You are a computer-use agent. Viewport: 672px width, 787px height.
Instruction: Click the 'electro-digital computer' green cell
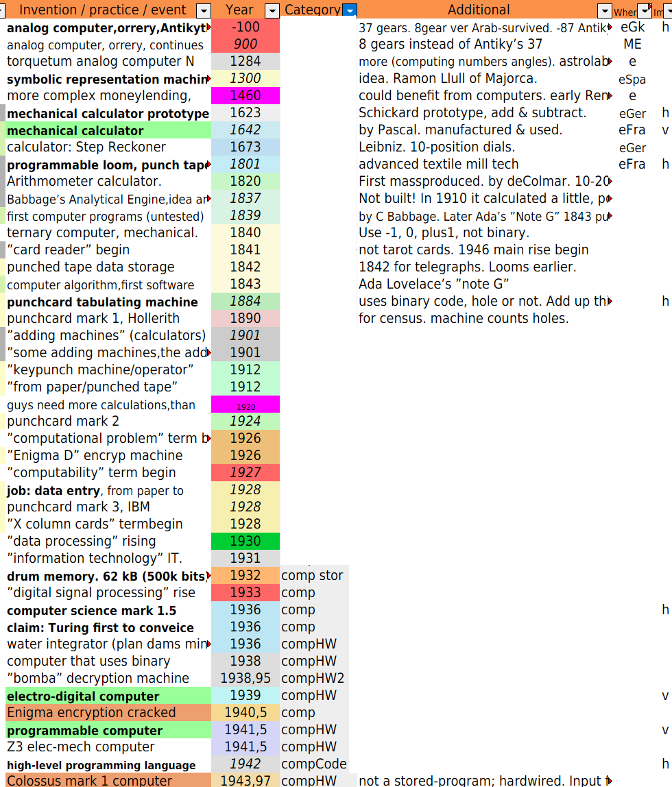[x=108, y=696]
